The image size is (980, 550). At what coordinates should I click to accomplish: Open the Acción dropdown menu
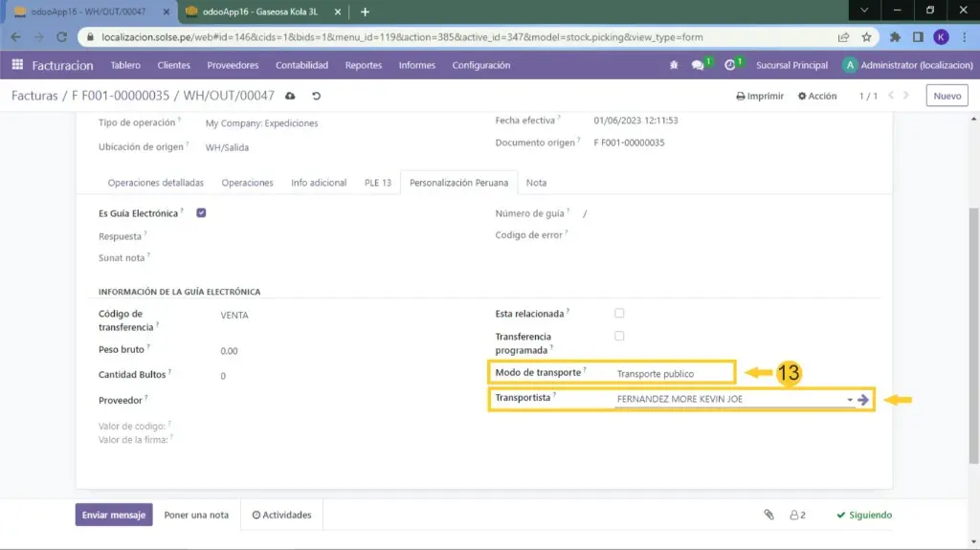coord(816,97)
